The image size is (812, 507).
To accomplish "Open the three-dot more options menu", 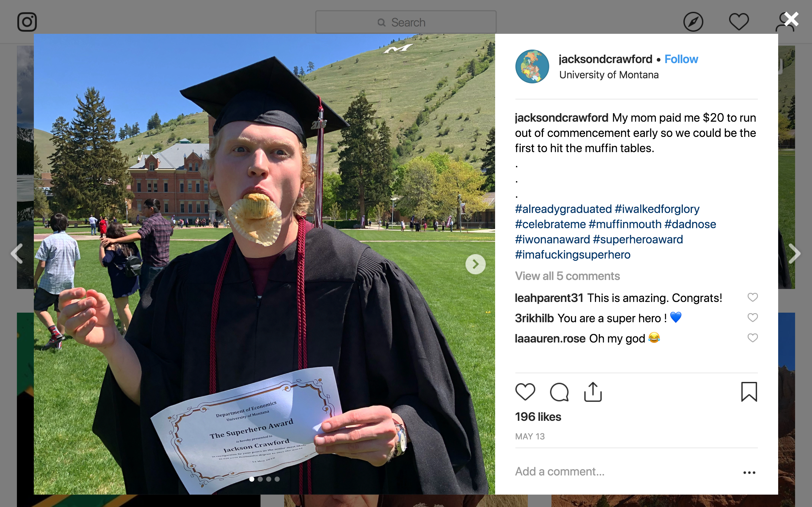I will (749, 472).
